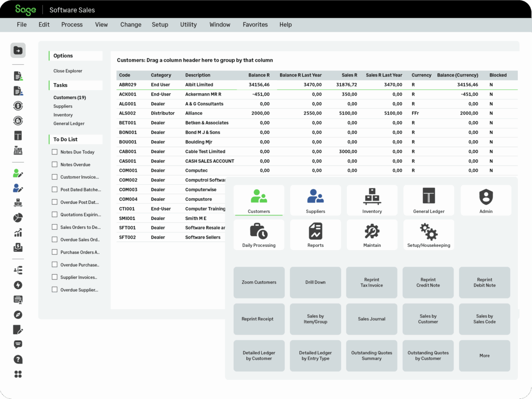Click the lightning bolt sidebar icon
Image resolution: width=532 pixels, height=399 pixels.
(x=18, y=285)
